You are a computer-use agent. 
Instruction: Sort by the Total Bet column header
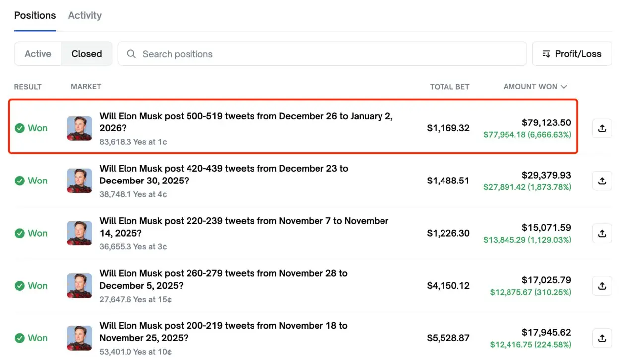[x=449, y=87]
